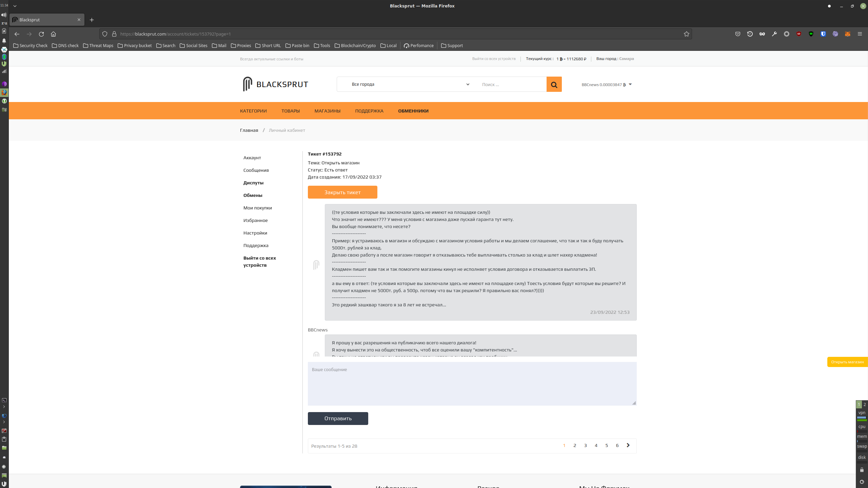This screenshot has width=868, height=488.
Task: Open Blockchain/Crypto bookmark folder
Action: pos(355,45)
